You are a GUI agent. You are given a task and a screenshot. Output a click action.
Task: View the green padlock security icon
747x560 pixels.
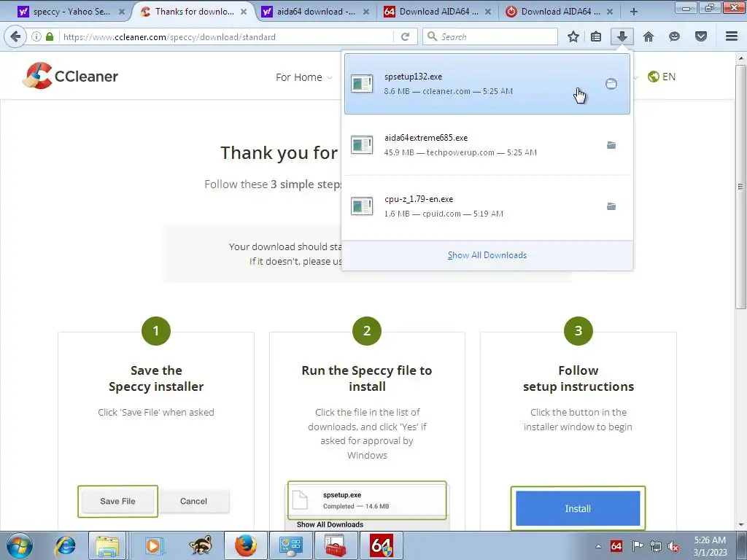(x=50, y=36)
